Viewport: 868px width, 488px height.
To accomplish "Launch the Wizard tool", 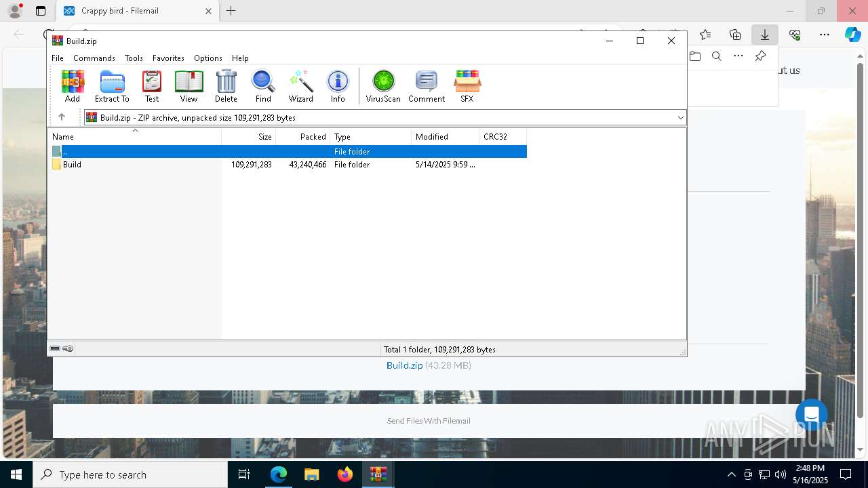I will click(300, 86).
